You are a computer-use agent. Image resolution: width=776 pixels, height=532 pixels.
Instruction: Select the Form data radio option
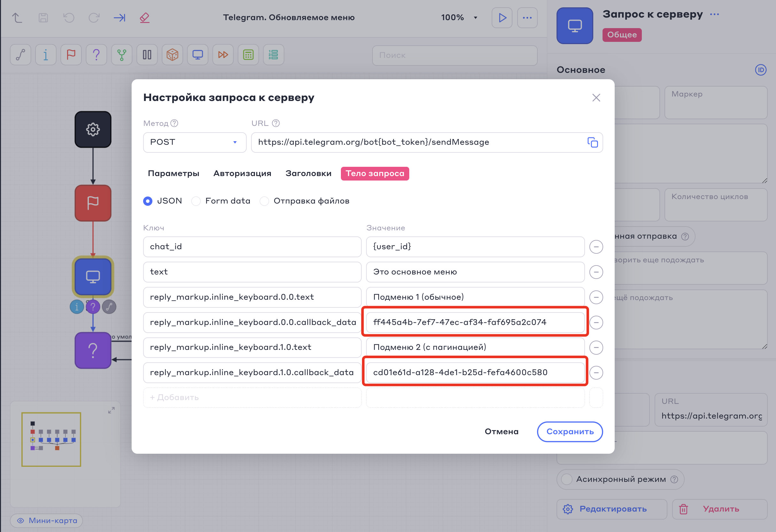coord(196,201)
